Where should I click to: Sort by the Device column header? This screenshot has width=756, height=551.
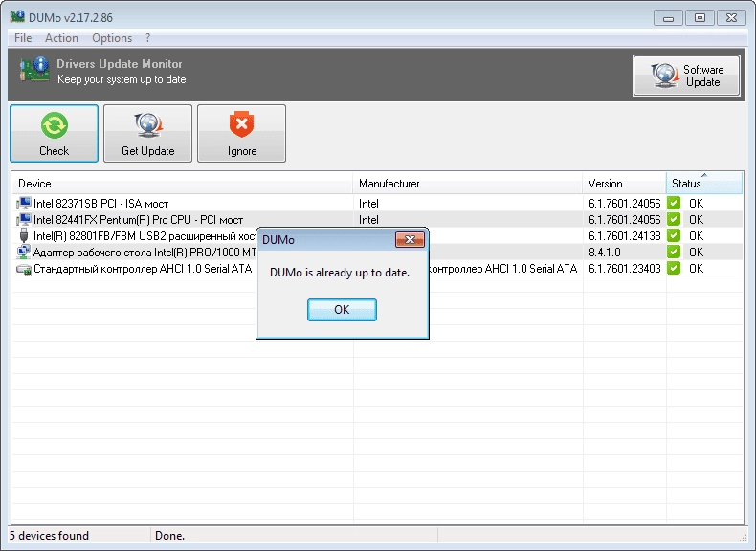point(182,183)
